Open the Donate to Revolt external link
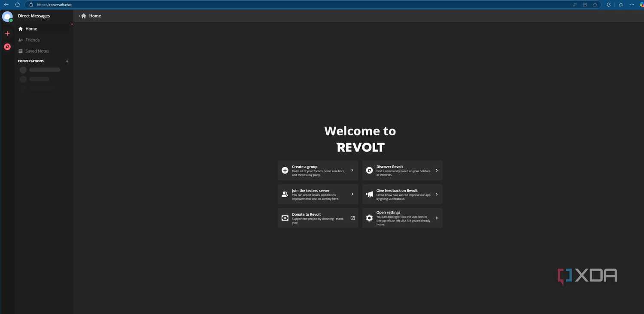This screenshot has width=644, height=314. tap(318, 218)
